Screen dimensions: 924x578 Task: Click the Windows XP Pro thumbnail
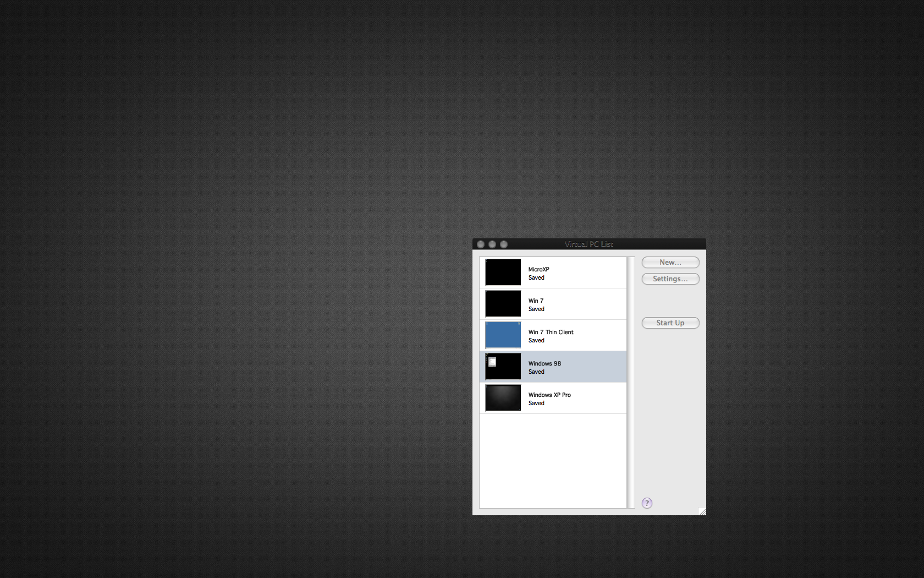(503, 397)
